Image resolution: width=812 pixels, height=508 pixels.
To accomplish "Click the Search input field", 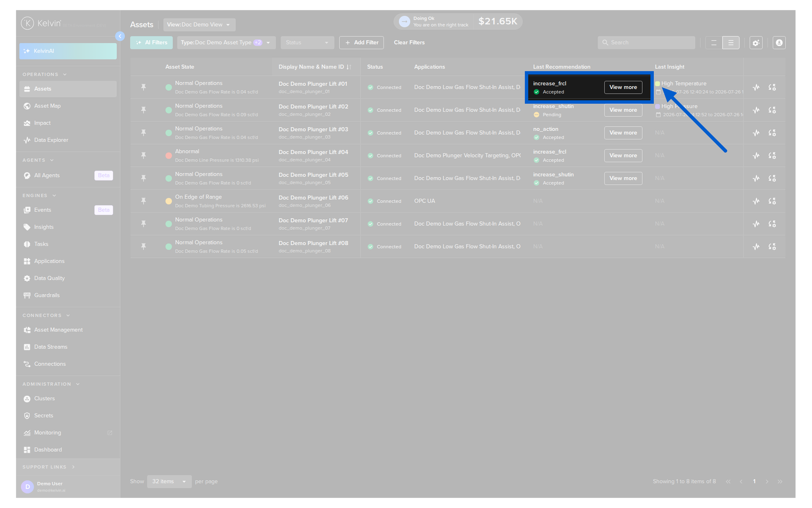I will click(x=646, y=42).
